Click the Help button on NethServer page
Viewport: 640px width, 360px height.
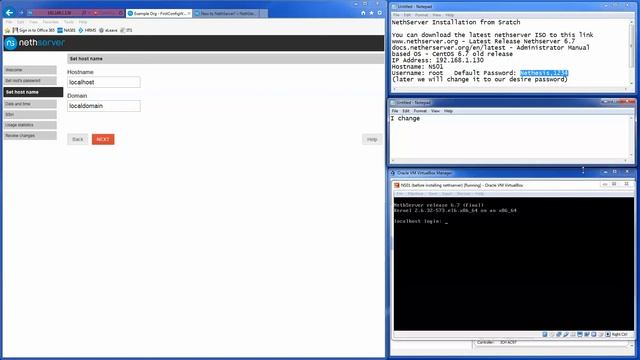point(372,140)
